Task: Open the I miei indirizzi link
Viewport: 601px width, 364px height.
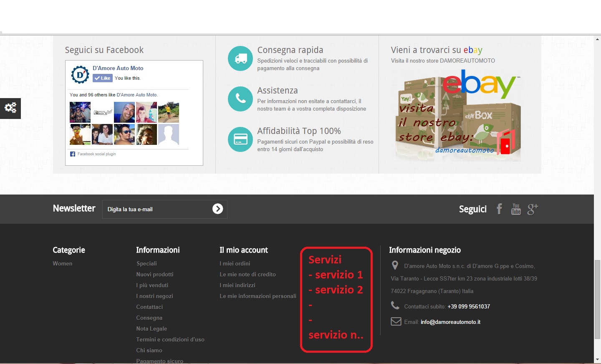Action: click(237, 285)
